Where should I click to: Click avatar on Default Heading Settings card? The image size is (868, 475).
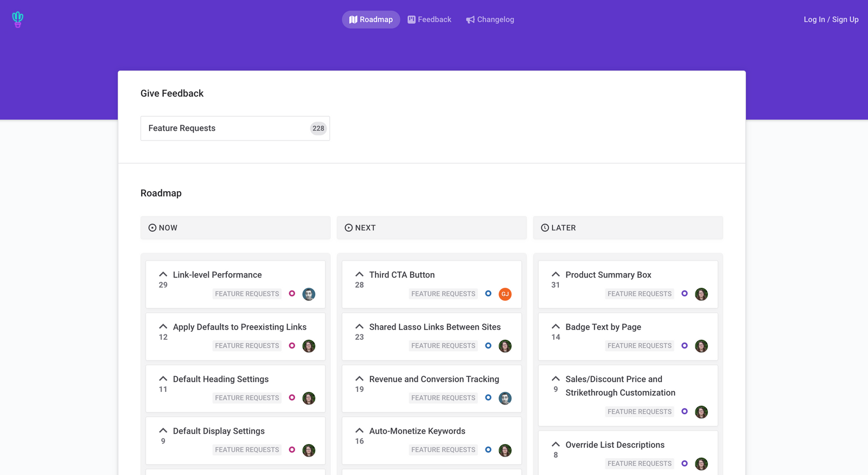pos(309,398)
